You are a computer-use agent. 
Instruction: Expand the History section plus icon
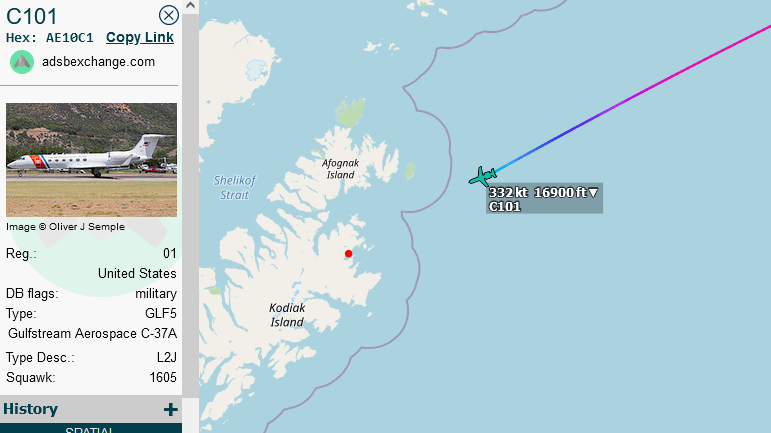click(x=170, y=409)
